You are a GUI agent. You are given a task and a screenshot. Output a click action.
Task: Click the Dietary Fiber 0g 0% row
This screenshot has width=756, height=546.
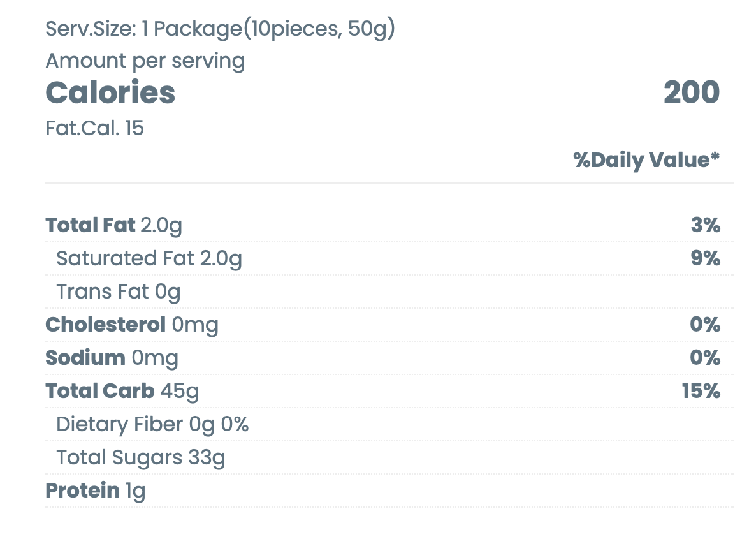click(152, 424)
